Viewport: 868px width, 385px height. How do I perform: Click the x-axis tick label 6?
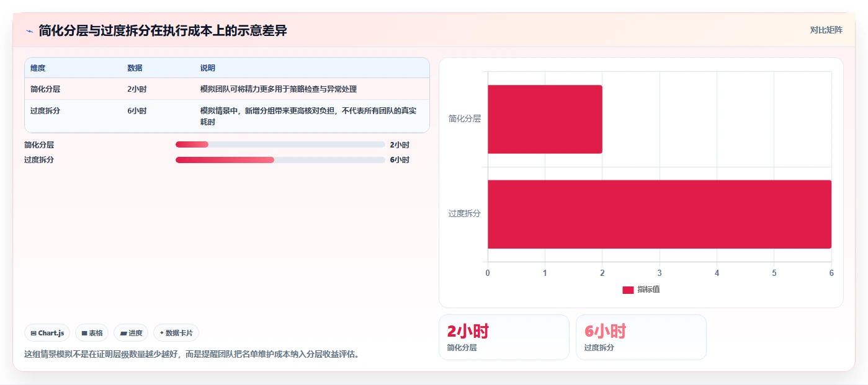pos(831,273)
